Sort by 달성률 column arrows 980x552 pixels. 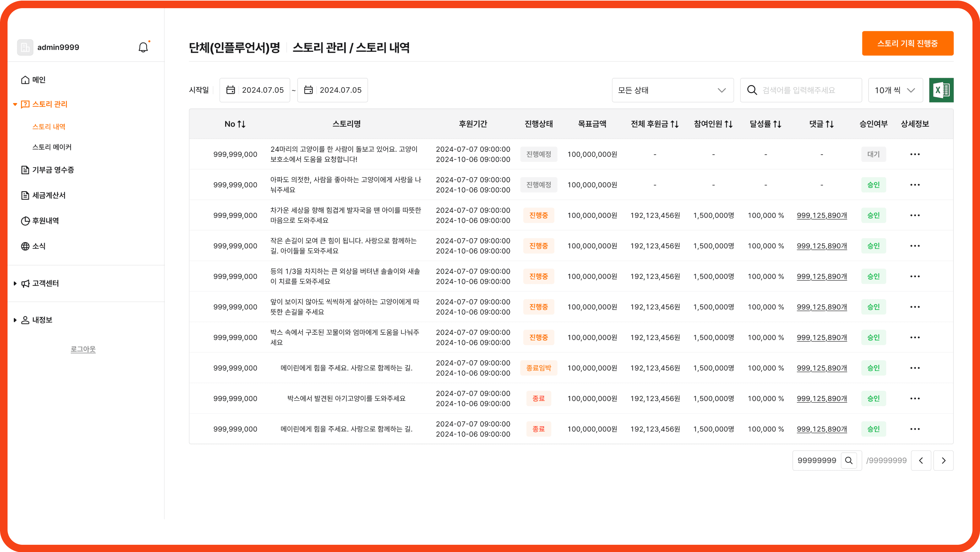click(777, 124)
